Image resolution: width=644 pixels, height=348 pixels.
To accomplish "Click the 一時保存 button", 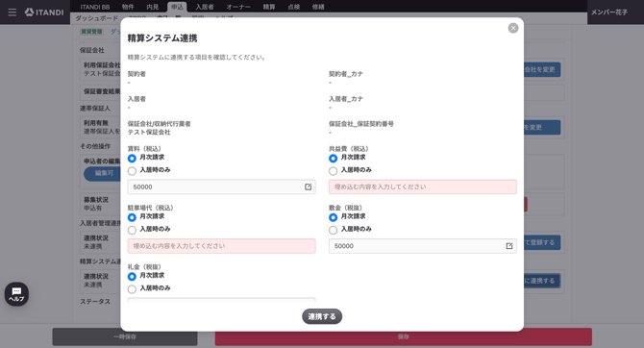I will click(x=125, y=336).
